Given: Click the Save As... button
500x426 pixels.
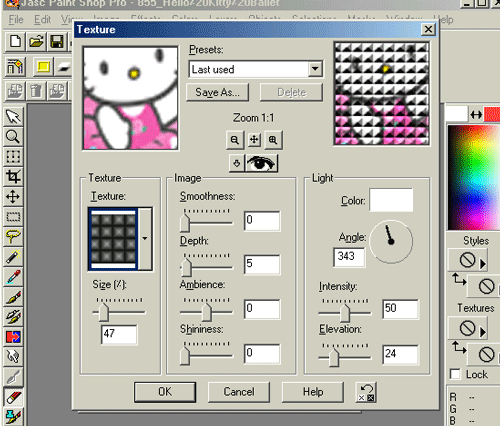Looking at the screenshot, I should (x=217, y=92).
